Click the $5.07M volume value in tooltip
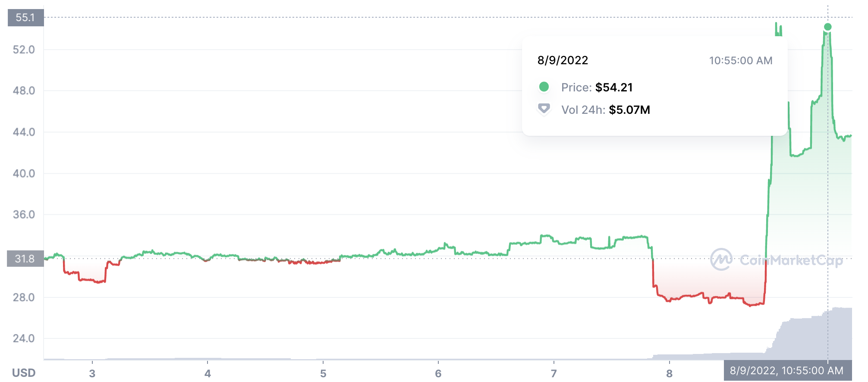Viewport: 868px width, 382px height. coord(629,110)
